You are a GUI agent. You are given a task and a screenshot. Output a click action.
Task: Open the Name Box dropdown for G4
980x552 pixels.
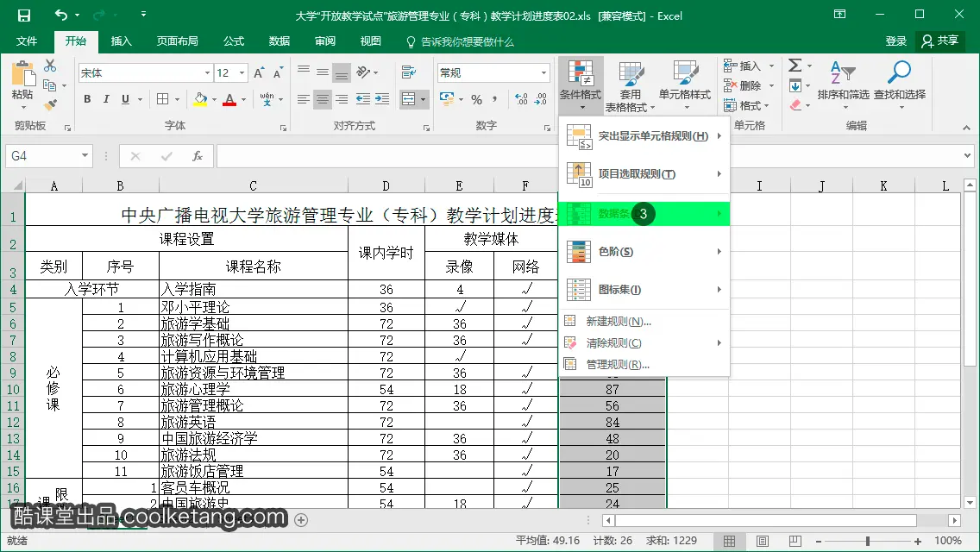click(x=85, y=155)
